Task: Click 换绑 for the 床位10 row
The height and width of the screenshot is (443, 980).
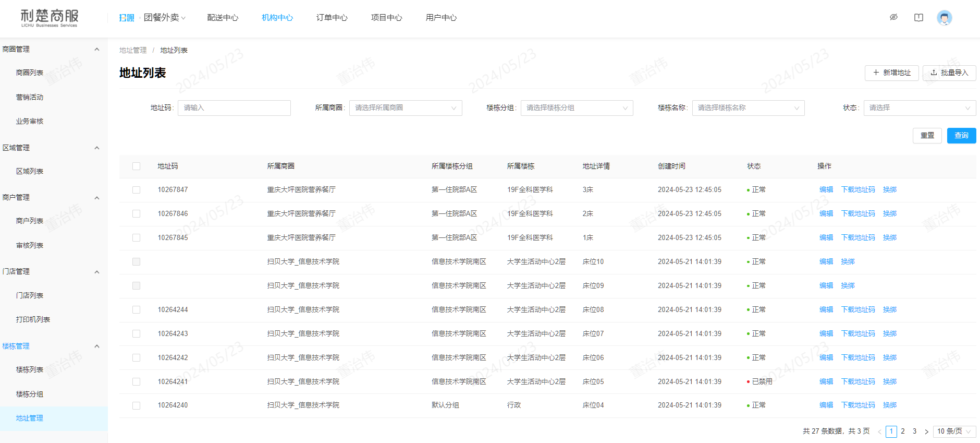Action: 848,262
